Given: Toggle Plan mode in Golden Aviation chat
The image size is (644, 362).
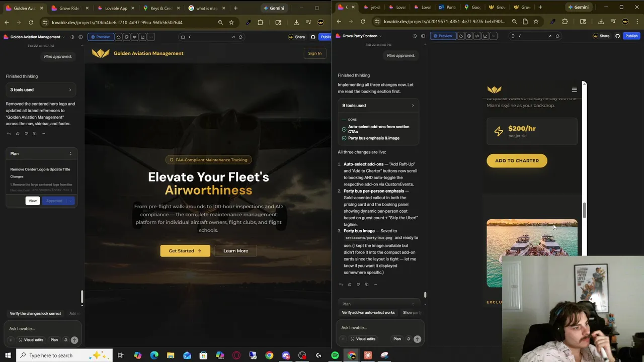Looking at the screenshot, I should pyautogui.click(x=54, y=340).
